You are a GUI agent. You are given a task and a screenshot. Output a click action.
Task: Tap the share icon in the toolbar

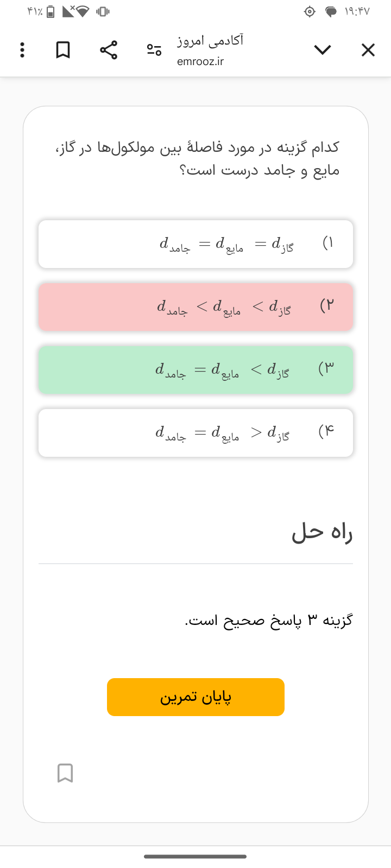[109, 50]
